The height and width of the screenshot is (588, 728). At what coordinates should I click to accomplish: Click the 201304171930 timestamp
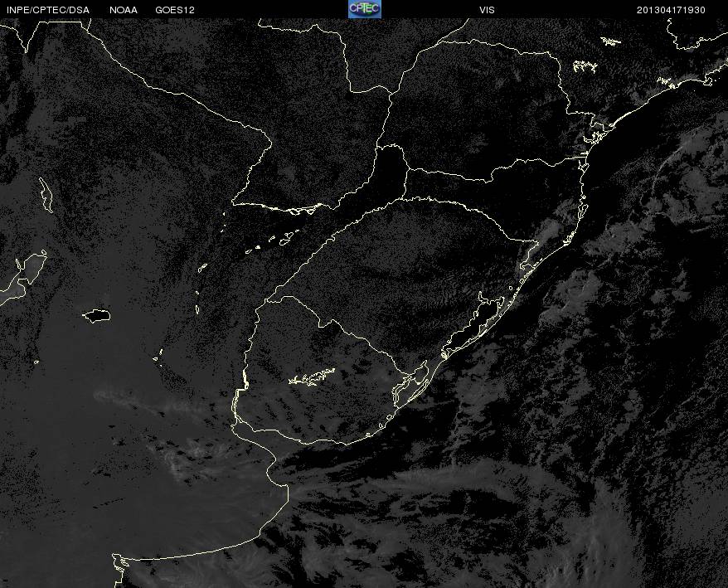[x=671, y=10]
